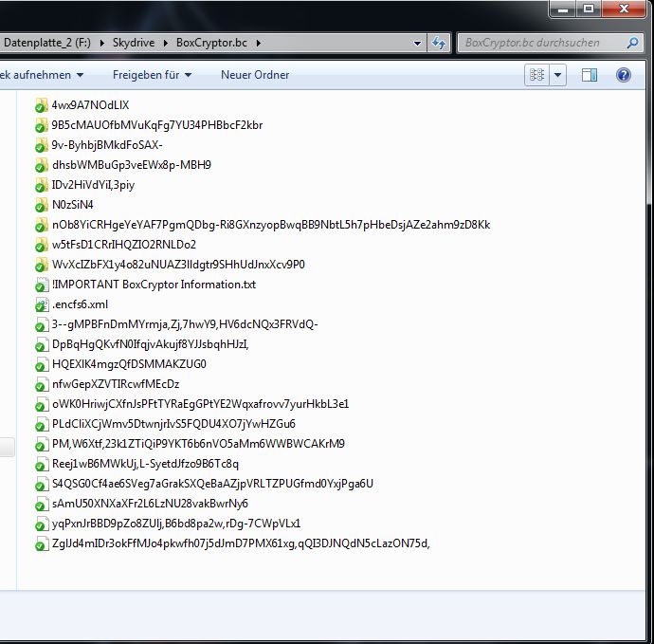Select file name nfwGepXZVTIRcwfMEcDz
Viewport: 654px width, 644px height.
tap(116, 384)
